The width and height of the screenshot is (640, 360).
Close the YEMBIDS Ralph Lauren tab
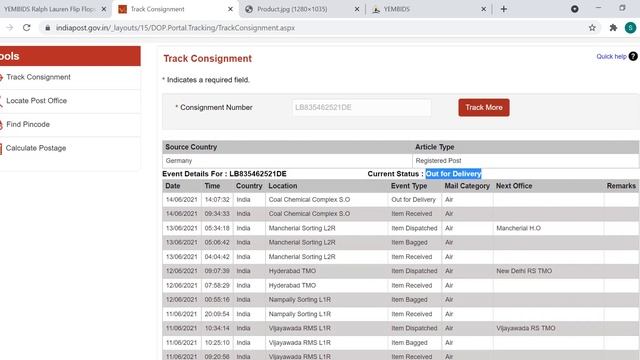pyautogui.click(x=104, y=9)
